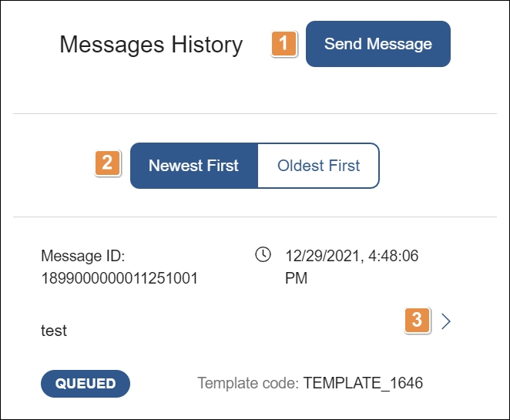Click the clock icon beside the timestamp
The image size is (510, 420).
click(263, 254)
